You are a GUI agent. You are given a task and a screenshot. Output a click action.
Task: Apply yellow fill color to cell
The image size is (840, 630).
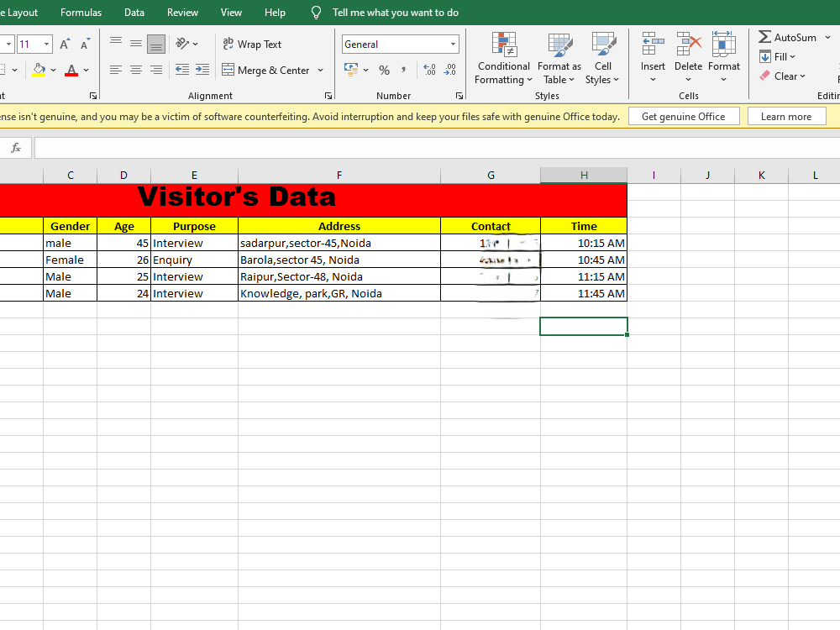click(x=39, y=70)
